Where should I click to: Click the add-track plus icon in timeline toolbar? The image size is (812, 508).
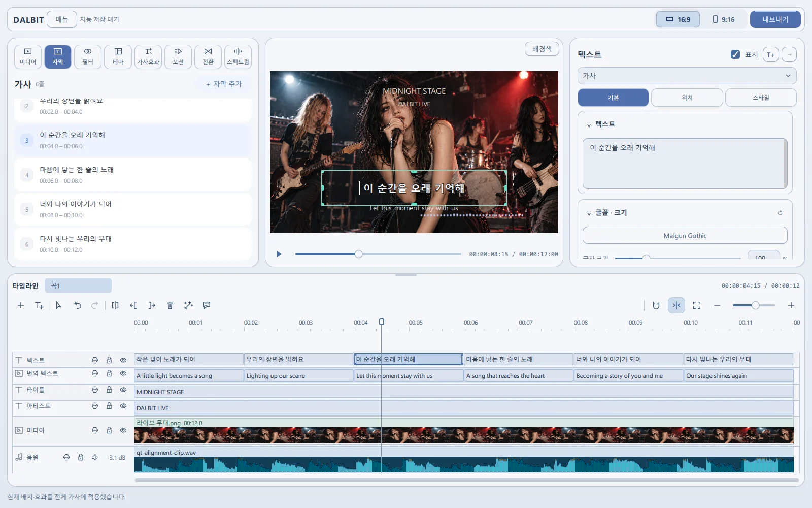pyautogui.click(x=21, y=305)
